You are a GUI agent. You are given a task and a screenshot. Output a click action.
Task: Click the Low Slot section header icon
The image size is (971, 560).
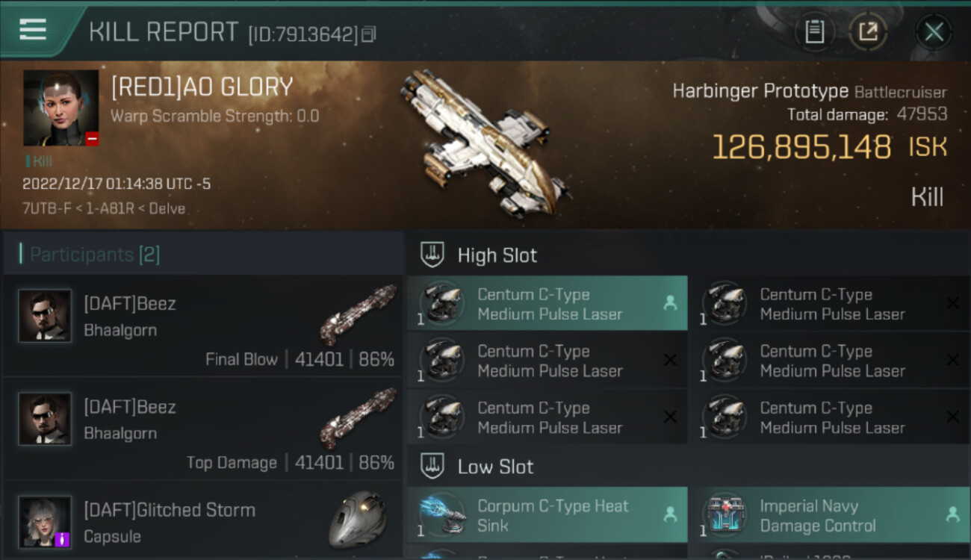pyautogui.click(x=432, y=467)
